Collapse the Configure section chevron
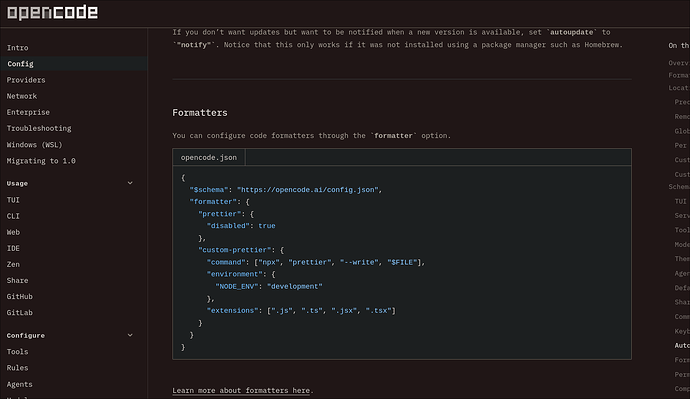Viewport: 690px width, 399px height. (130, 335)
